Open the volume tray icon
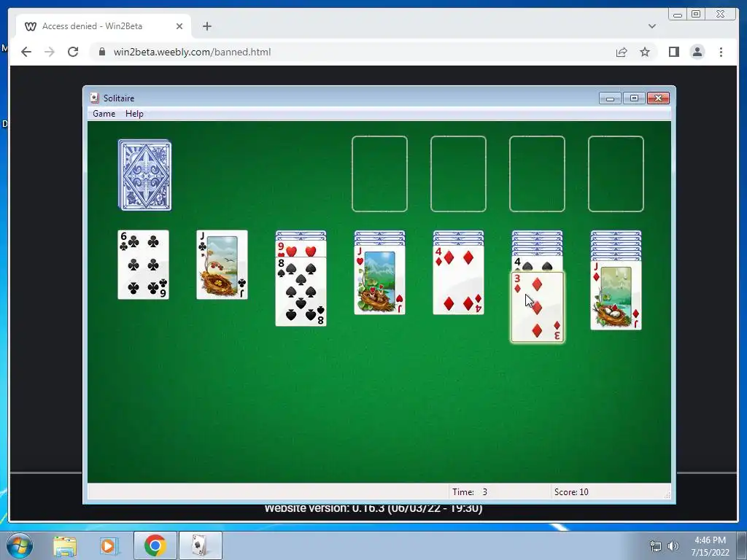Image resolution: width=747 pixels, height=560 pixels. click(673, 545)
